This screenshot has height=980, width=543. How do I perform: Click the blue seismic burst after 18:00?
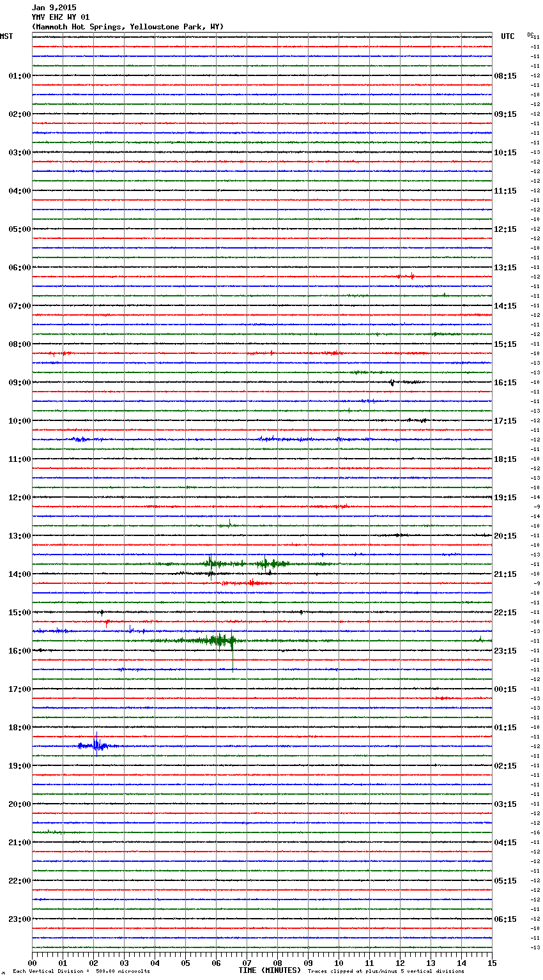[96, 746]
